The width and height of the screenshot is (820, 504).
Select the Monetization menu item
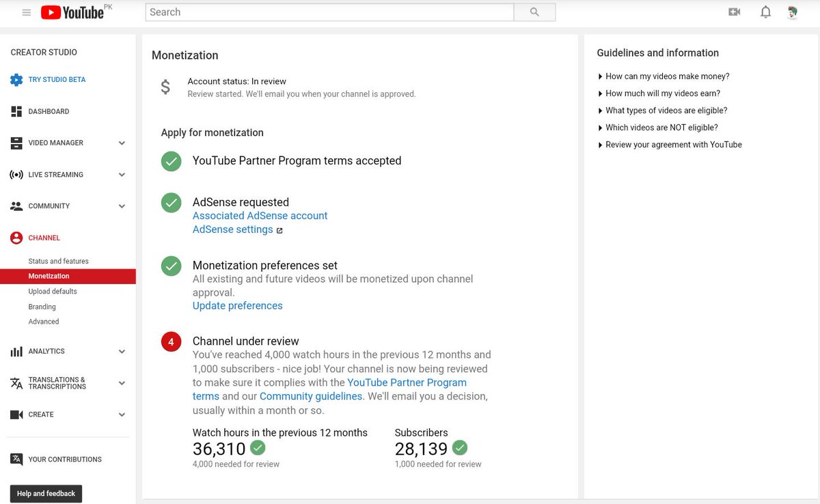(x=68, y=277)
